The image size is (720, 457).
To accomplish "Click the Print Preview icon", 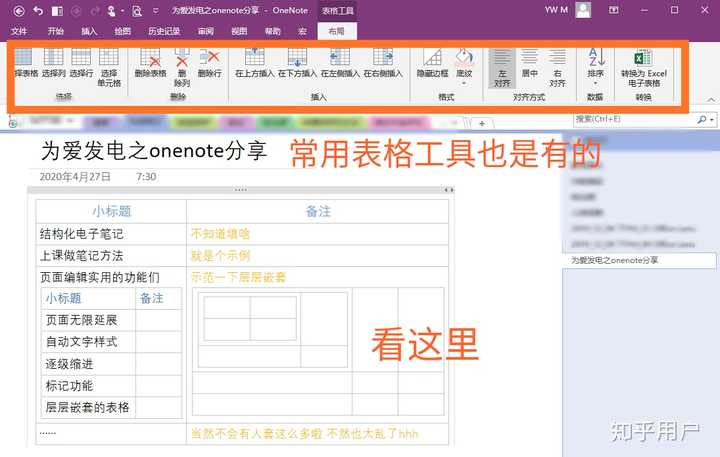I will [x=136, y=11].
